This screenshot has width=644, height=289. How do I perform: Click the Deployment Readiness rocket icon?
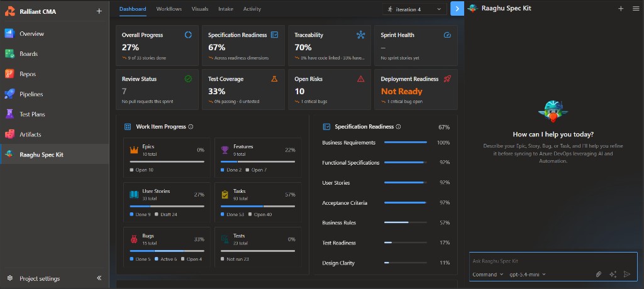447,79
